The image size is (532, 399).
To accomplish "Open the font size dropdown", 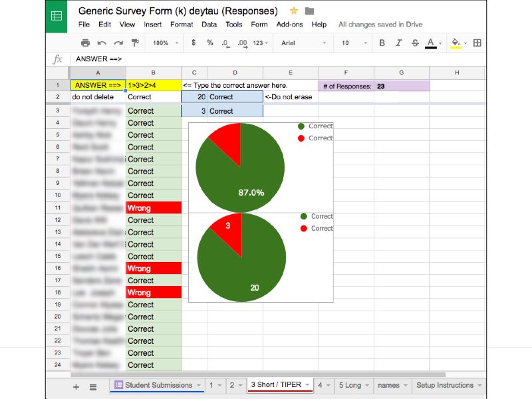I will click(x=352, y=43).
